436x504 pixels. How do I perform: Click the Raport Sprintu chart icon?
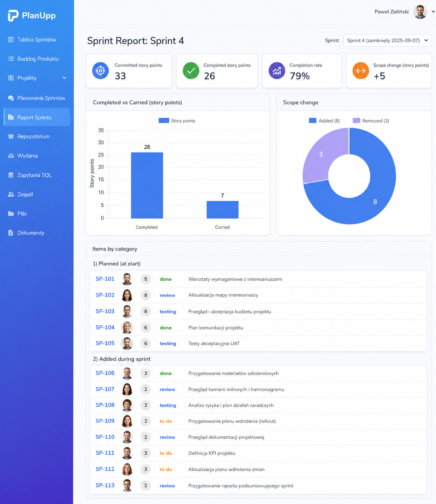pyautogui.click(x=11, y=117)
